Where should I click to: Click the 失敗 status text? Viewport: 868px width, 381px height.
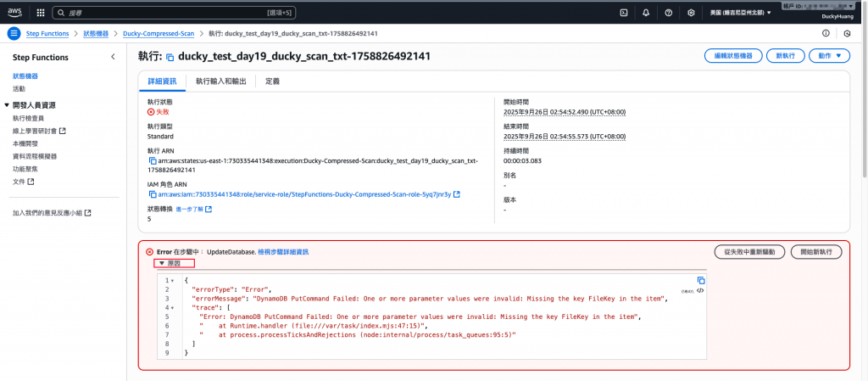pos(162,112)
